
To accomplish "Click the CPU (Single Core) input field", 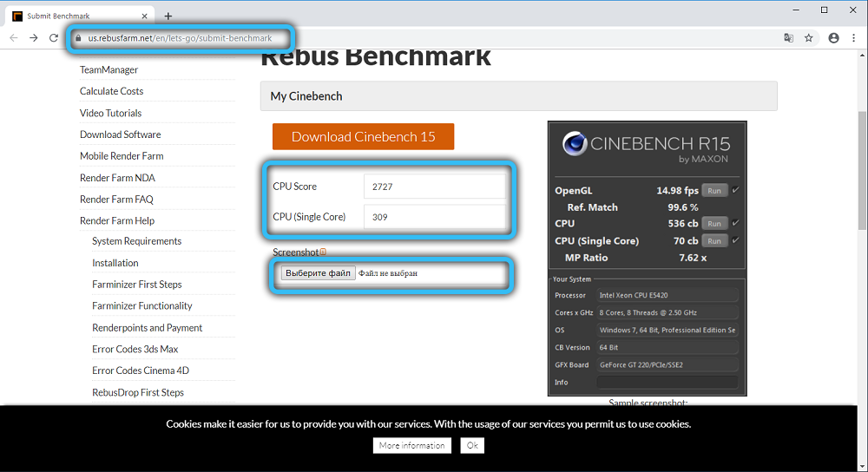I will pyautogui.click(x=434, y=217).
